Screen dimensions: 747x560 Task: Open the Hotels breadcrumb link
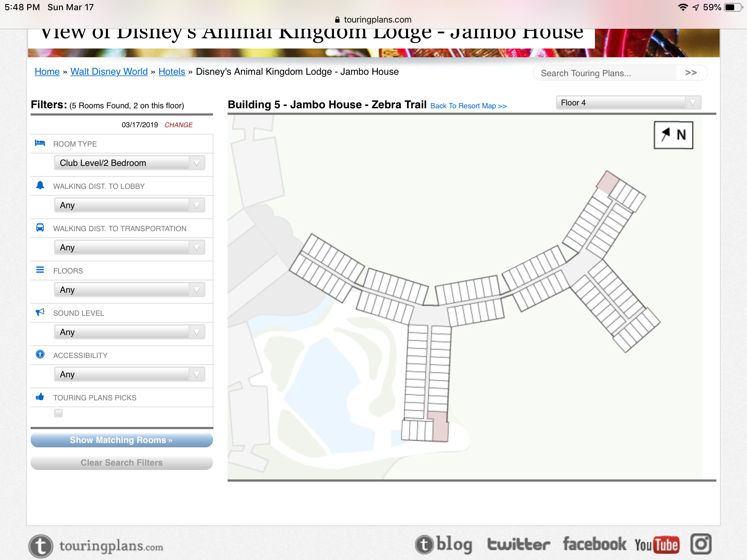[x=172, y=72]
